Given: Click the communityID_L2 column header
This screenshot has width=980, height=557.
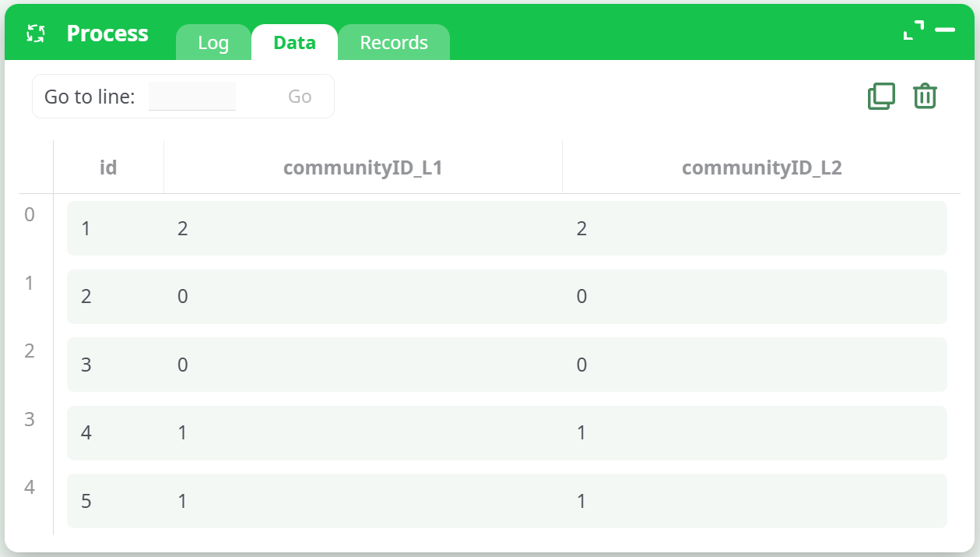Looking at the screenshot, I should pos(760,166).
